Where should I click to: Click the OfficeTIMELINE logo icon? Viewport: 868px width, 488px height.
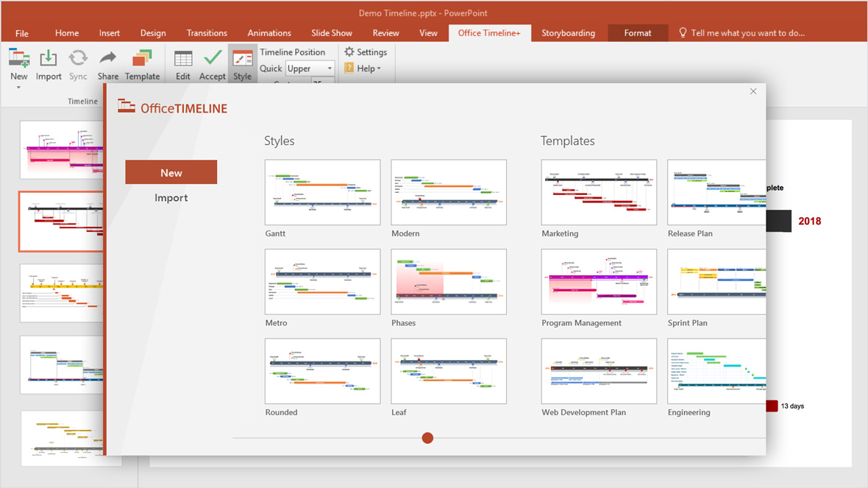(127, 105)
